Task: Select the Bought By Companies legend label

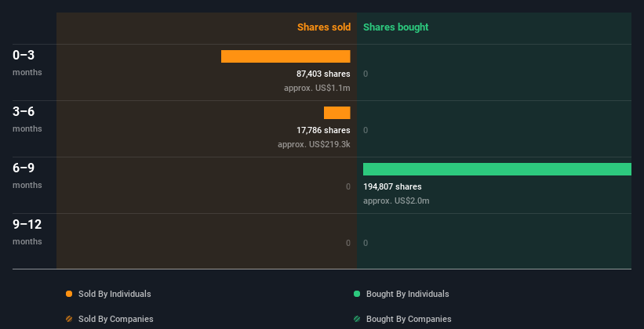Action: [x=409, y=319]
